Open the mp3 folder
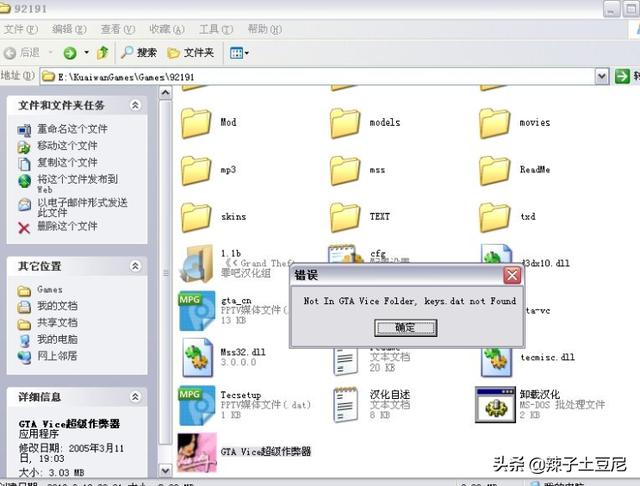640x486 pixels. point(196,170)
